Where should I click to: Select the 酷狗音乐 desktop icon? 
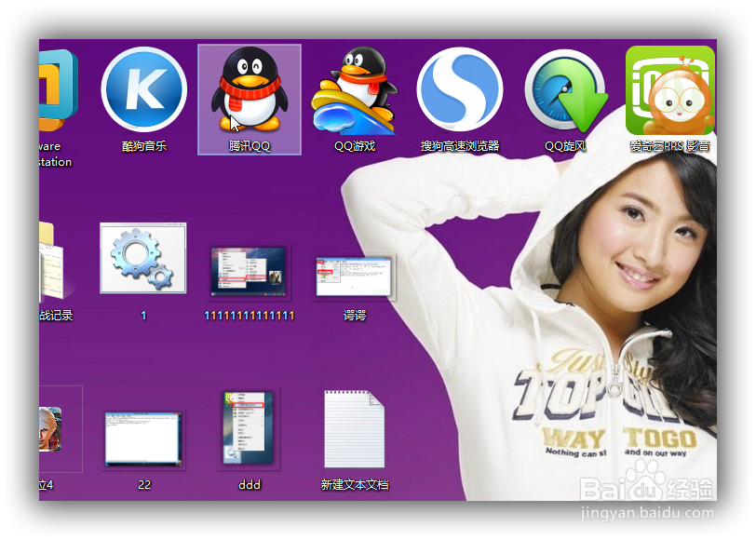(x=143, y=89)
